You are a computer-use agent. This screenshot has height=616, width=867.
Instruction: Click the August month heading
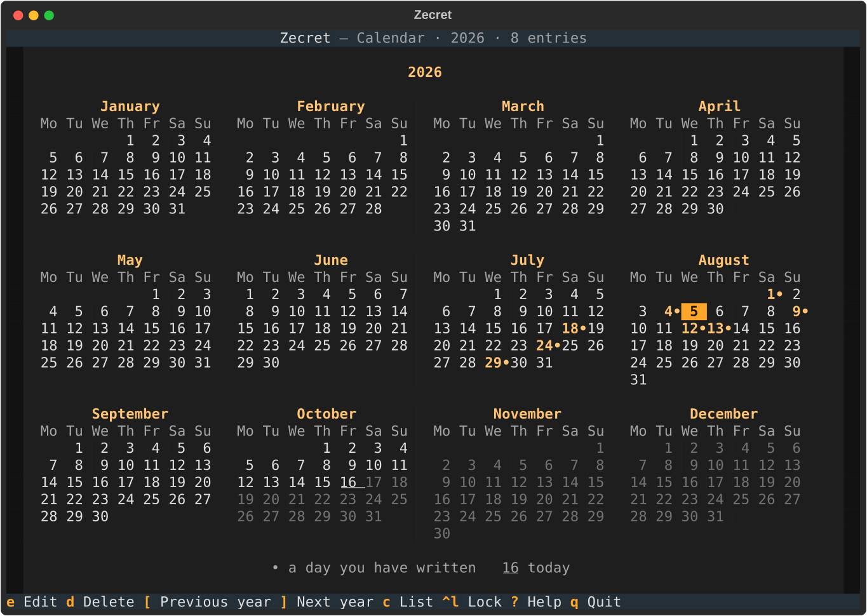coord(724,260)
